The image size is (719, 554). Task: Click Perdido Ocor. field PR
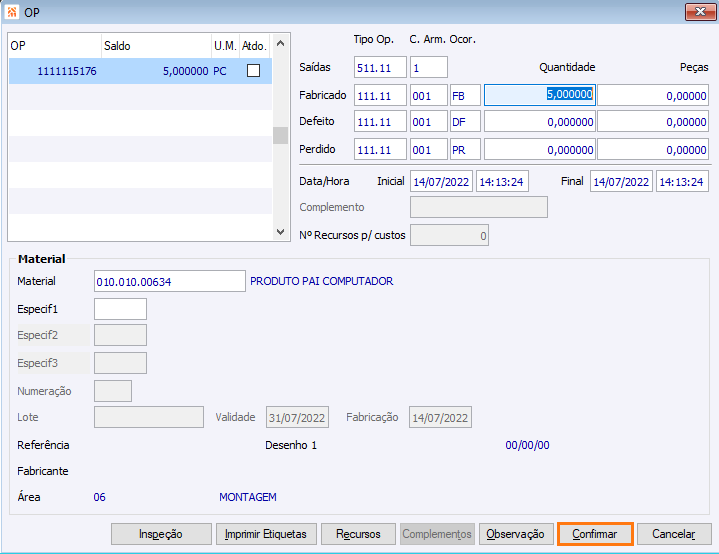point(465,150)
